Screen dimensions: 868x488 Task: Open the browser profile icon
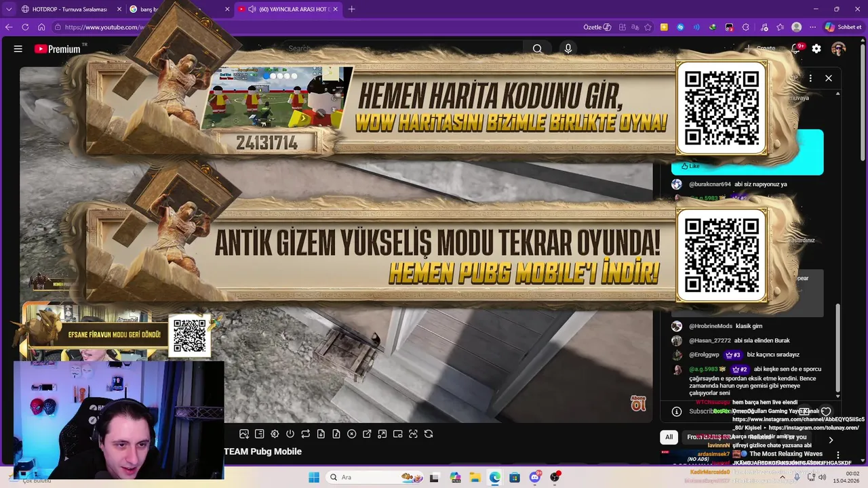(797, 27)
